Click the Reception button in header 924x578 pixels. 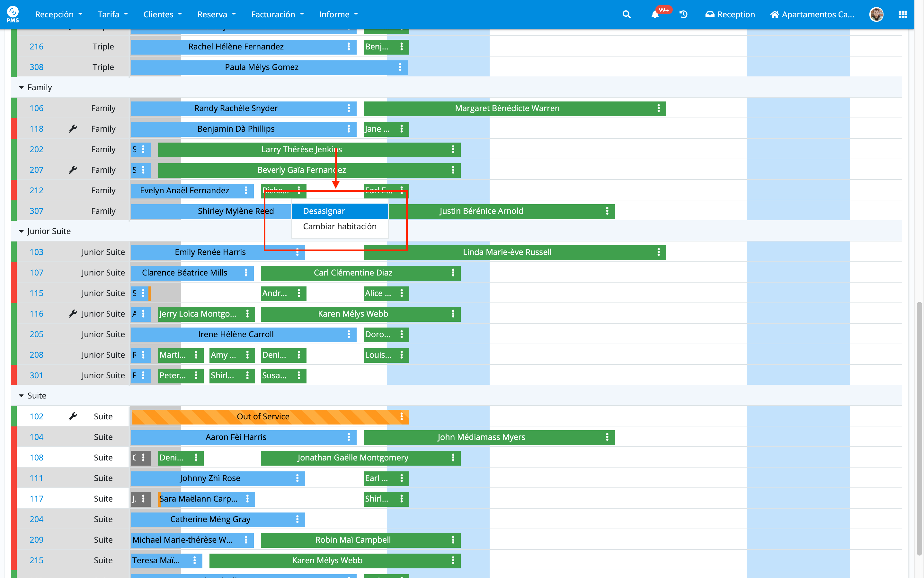tap(730, 14)
